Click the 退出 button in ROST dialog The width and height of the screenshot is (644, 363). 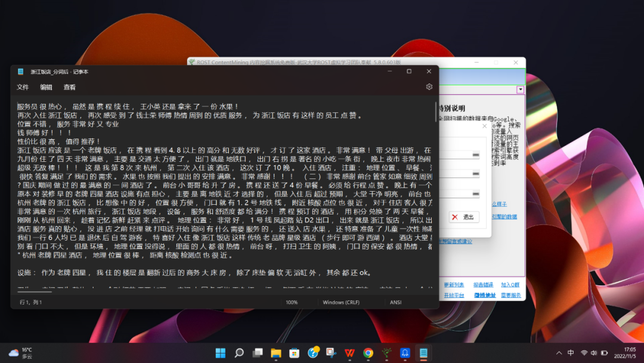464,217
